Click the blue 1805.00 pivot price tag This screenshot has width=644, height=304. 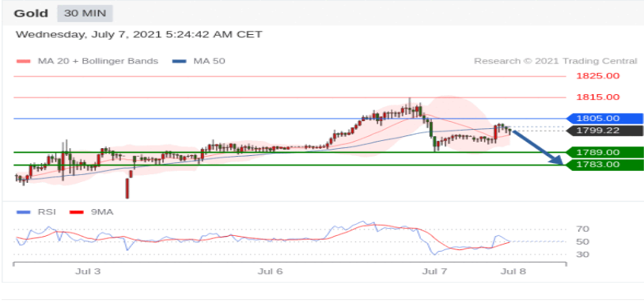(x=604, y=118)
